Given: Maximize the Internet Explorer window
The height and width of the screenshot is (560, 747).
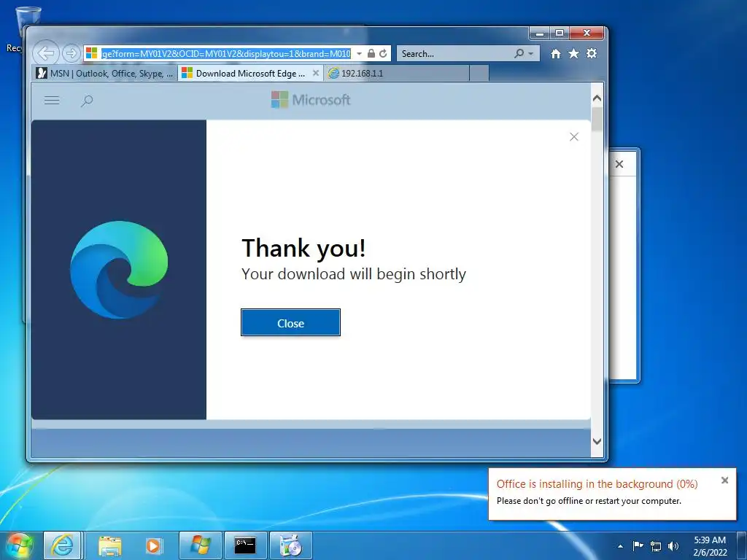Looking at the screenshot, I should pyautogui.click(x=560, y=34).
